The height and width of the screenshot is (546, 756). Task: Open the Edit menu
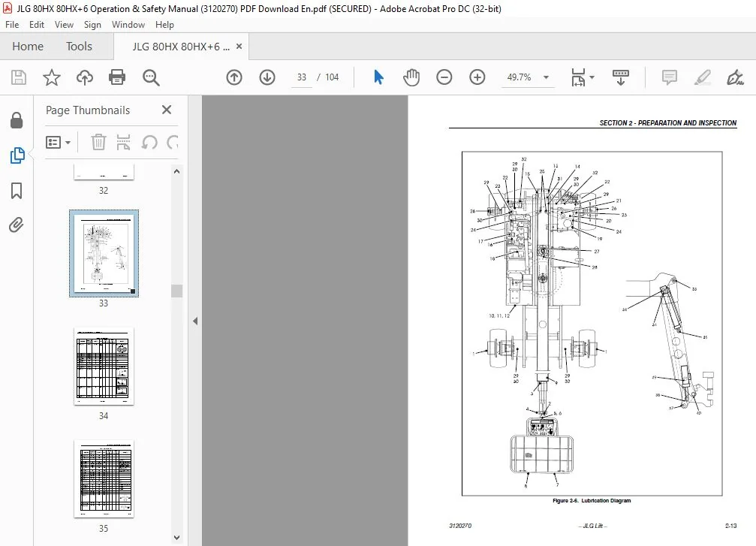(x=37, y=25)
